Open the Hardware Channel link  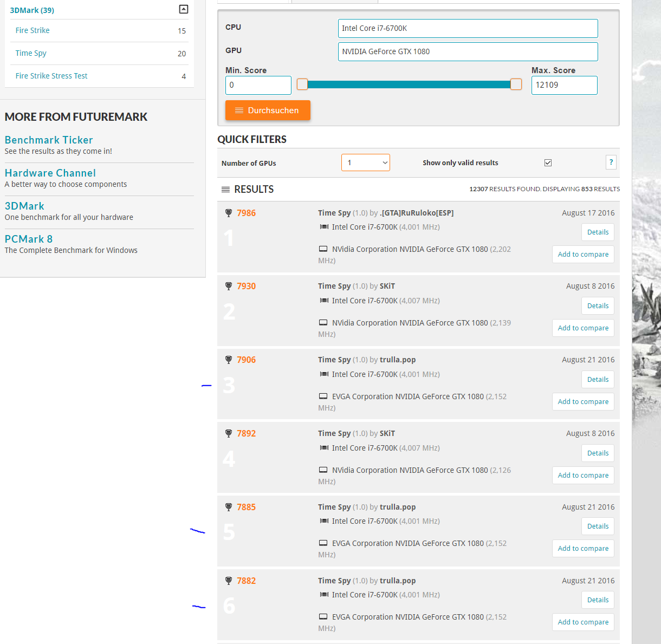[50, 173]
